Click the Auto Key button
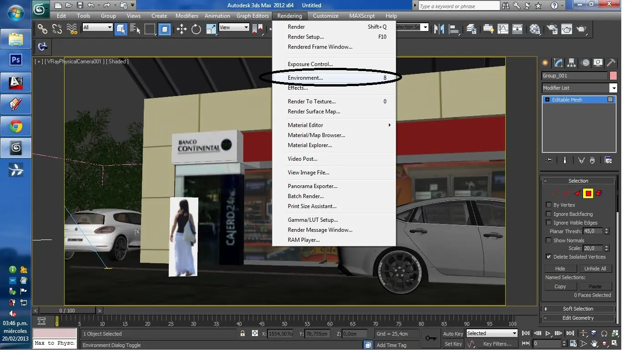 [453, 334]
